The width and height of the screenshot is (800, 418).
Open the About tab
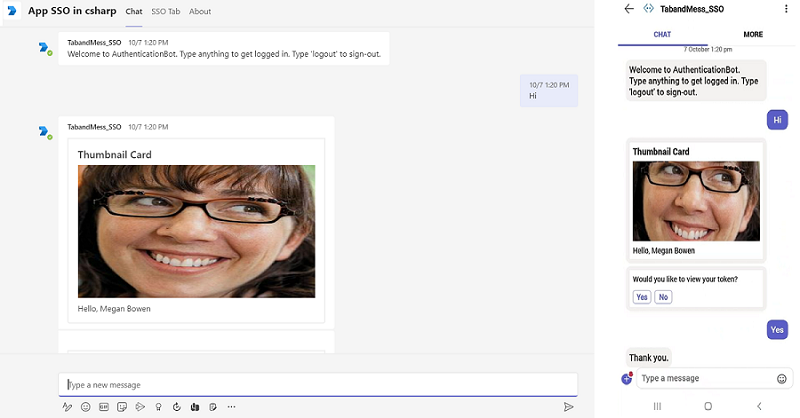click(x=200, y=11)
